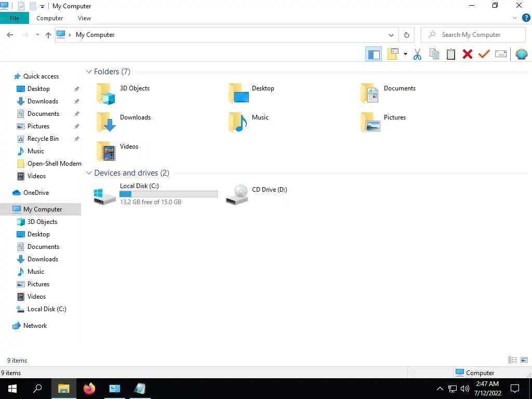532x399 pixels.
Task: Go up one level with Up arrow
Action: pyautogui.click(x=48, y=35)
